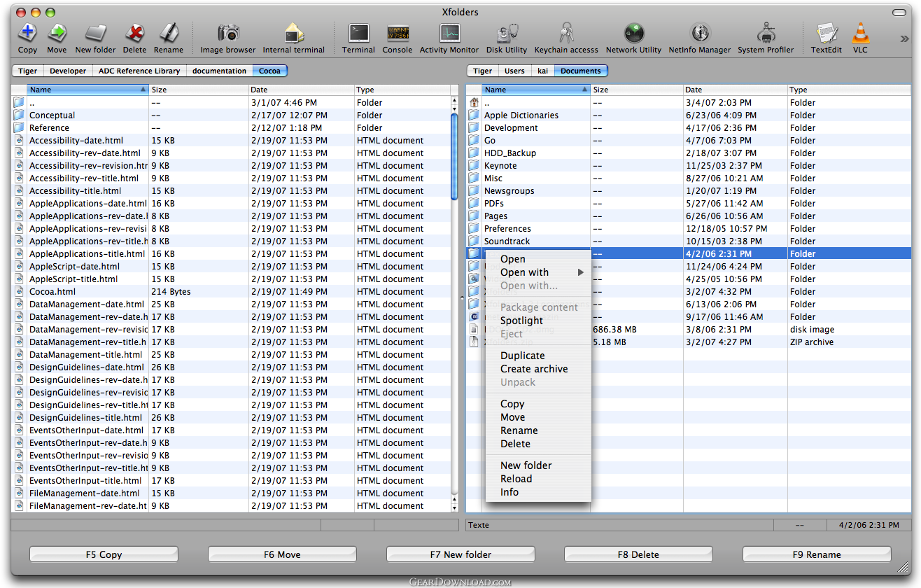The height and width of the screenshot is (588, 921).
Task: Choose Create archive from the context menu
Action: 538,369
